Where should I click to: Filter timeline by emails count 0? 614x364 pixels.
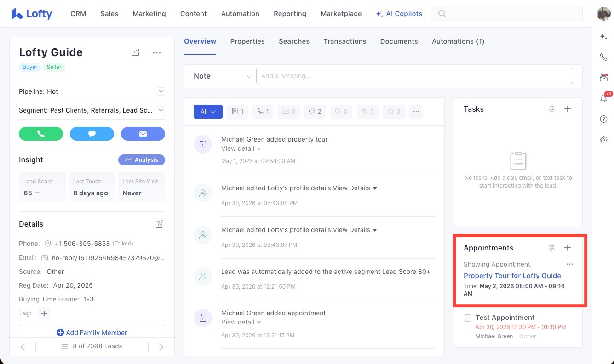click(288, 111)
